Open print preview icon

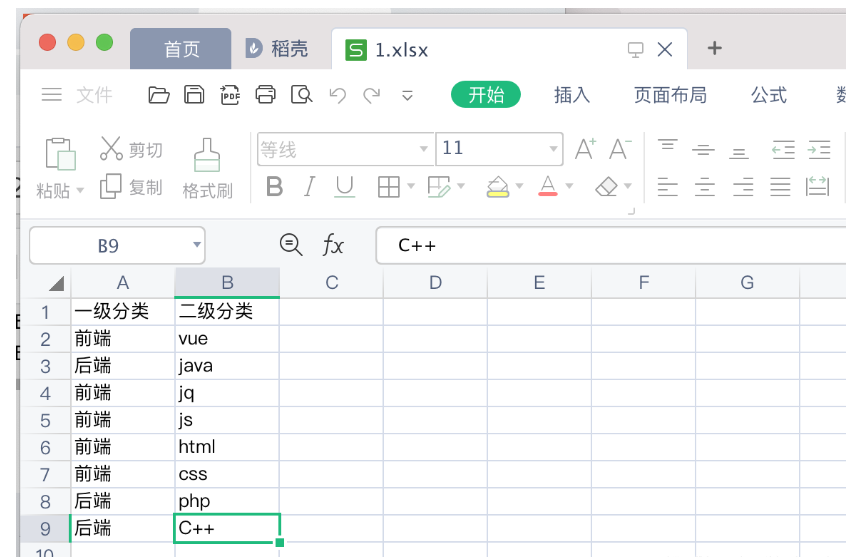pos(301,95)
